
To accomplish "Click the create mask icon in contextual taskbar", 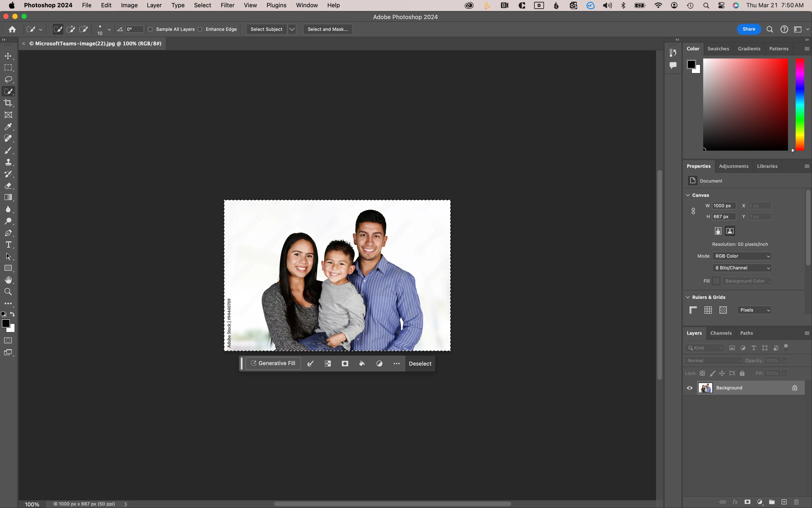I will [345, 364].
